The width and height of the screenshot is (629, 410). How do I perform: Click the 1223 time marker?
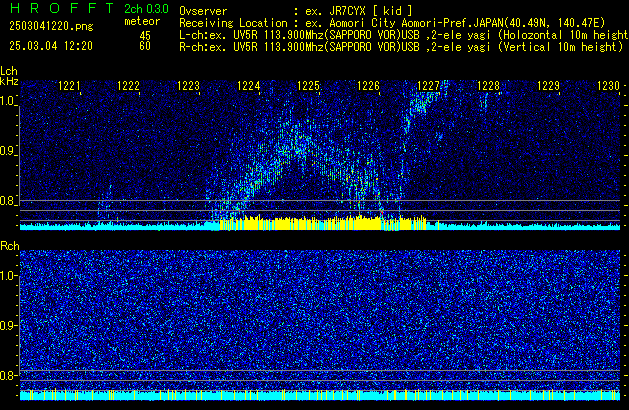tap(189, 86)
